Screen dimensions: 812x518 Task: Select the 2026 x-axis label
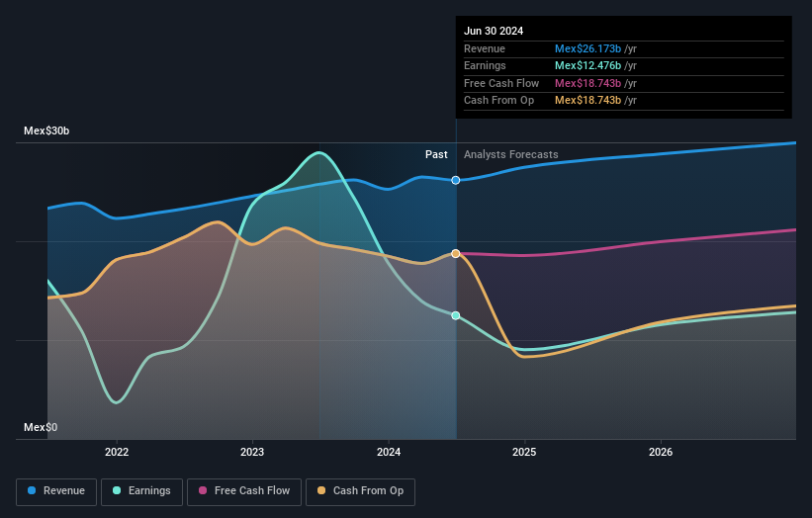661,452
